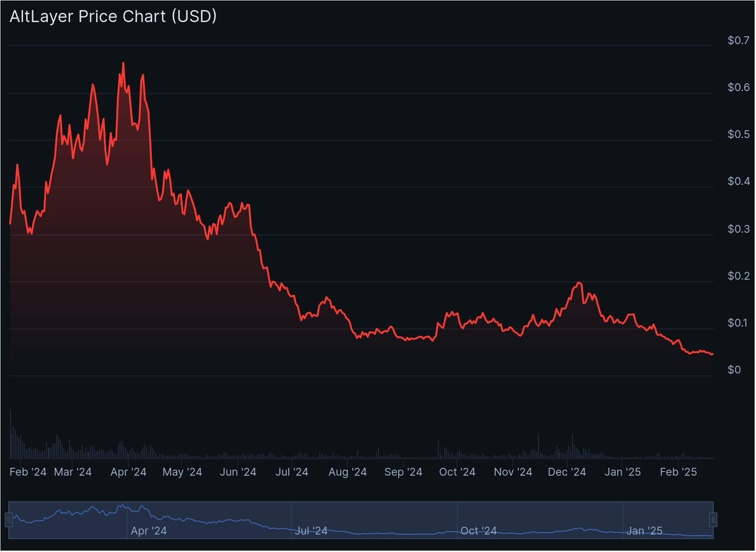Click the AltLayer Price Chart title
Image resolution: width=756 pixels, height=552 pixels.
113,17
